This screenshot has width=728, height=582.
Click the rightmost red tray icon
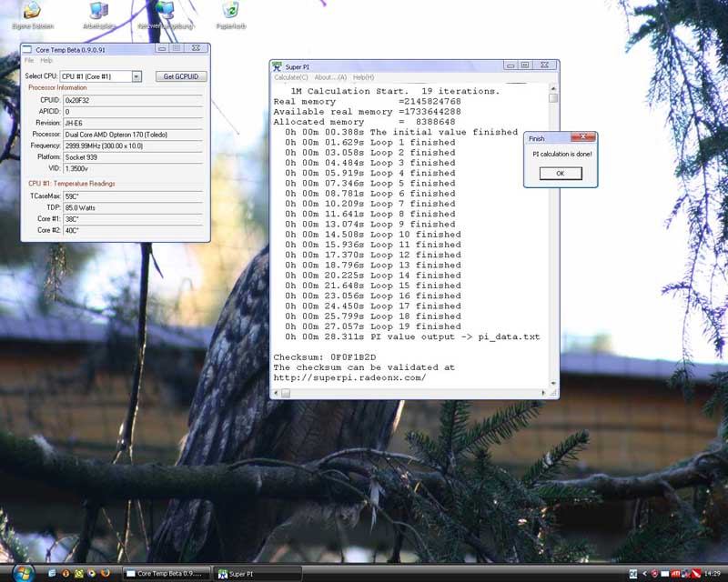tap(696, 574)
